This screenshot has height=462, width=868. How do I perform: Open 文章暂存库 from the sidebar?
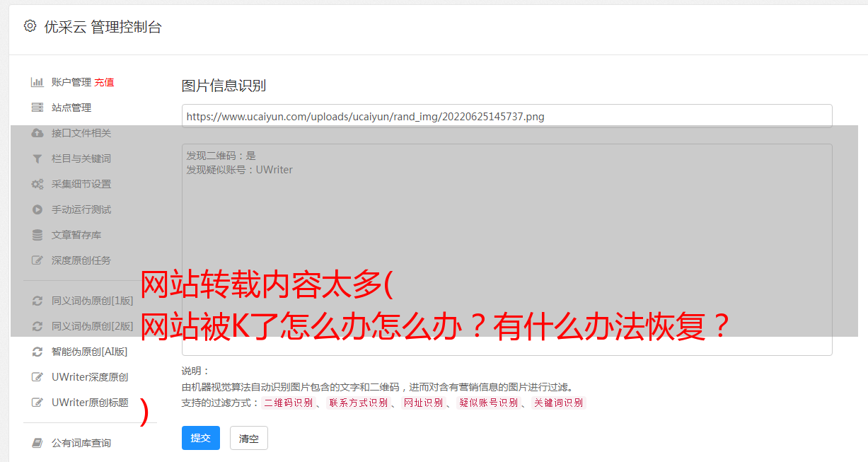point(76,235)
